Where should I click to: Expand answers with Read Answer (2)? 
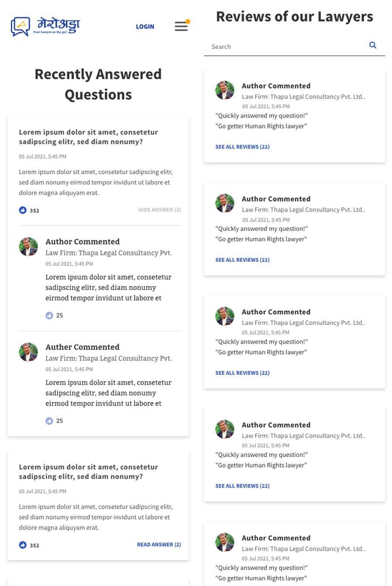pyautogui.click(x=159, y=544)
